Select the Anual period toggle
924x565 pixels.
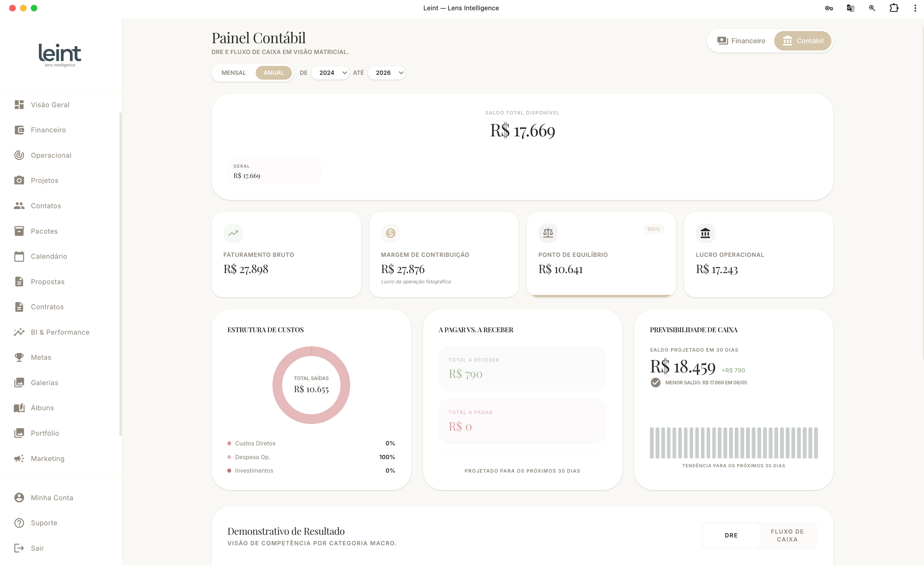(274, 73)
